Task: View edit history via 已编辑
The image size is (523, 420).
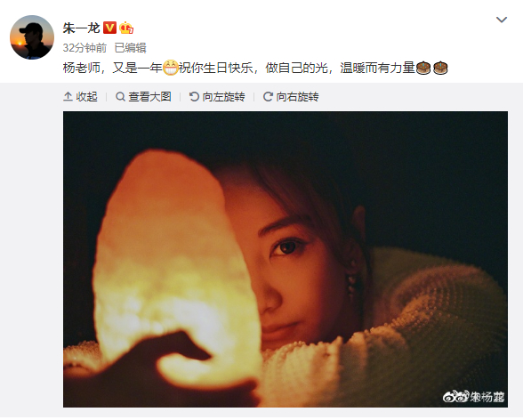Action: click(x=131, y=48)
